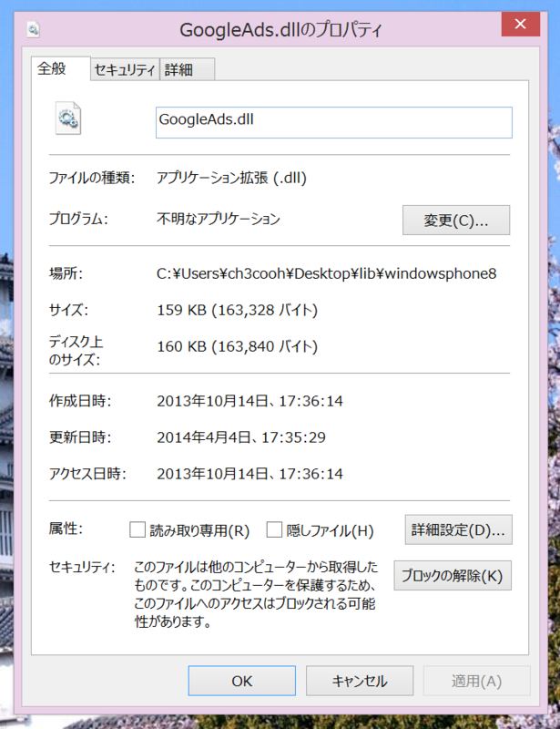The height and width of the screenshot is (729, 560).
Task: Confirm with the OK button
Action: click(x=241, y=681)
